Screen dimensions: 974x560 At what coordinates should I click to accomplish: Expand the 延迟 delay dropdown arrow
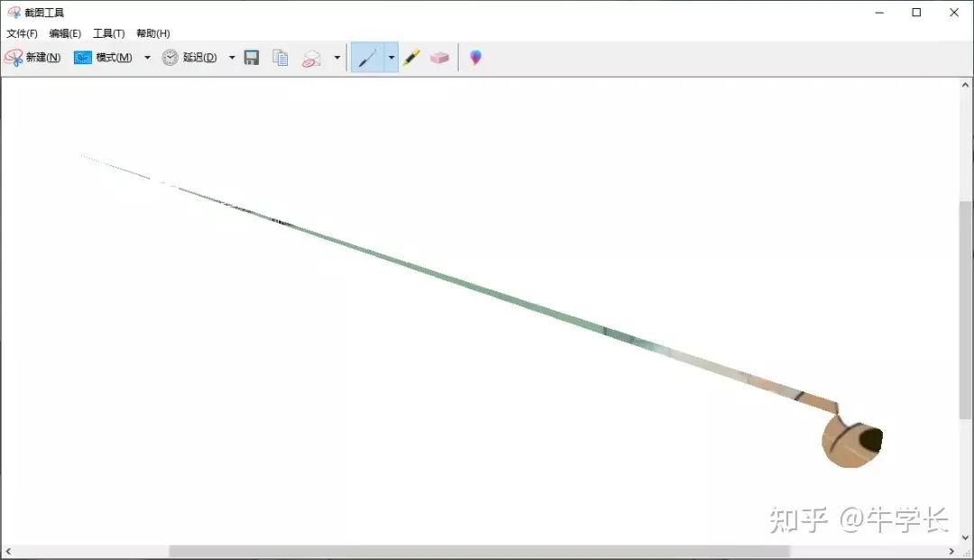232,58
